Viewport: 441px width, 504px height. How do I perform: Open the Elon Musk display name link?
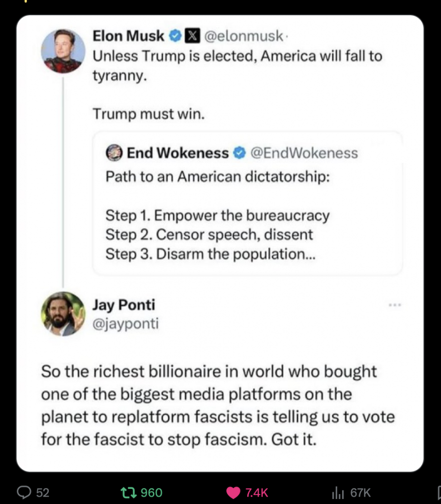click(128, 36)
